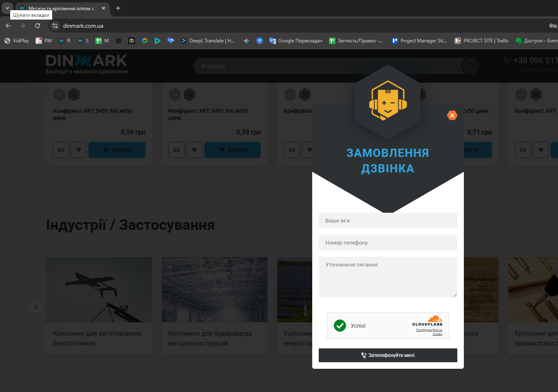Click the Індустрії / Застосування heading
Viewport: 558px width, 392px height.
pyautogui.click(x=130, y=225)
